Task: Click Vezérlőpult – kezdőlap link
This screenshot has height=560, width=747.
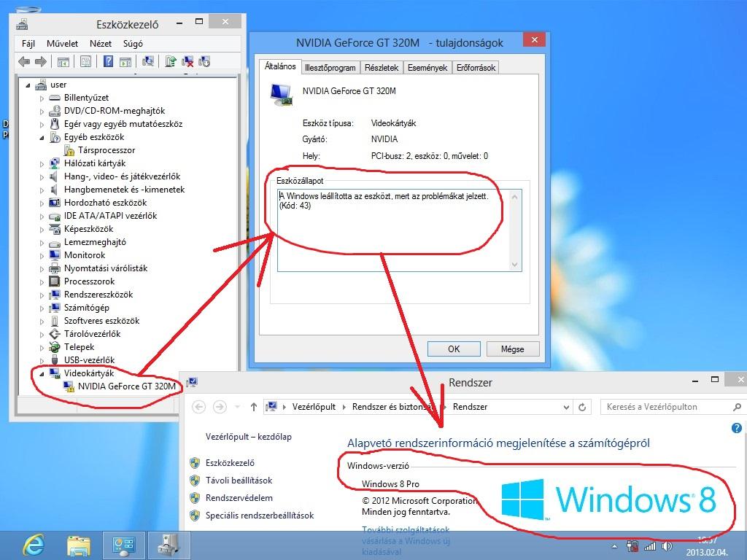Action: click(x=249, y=437)
